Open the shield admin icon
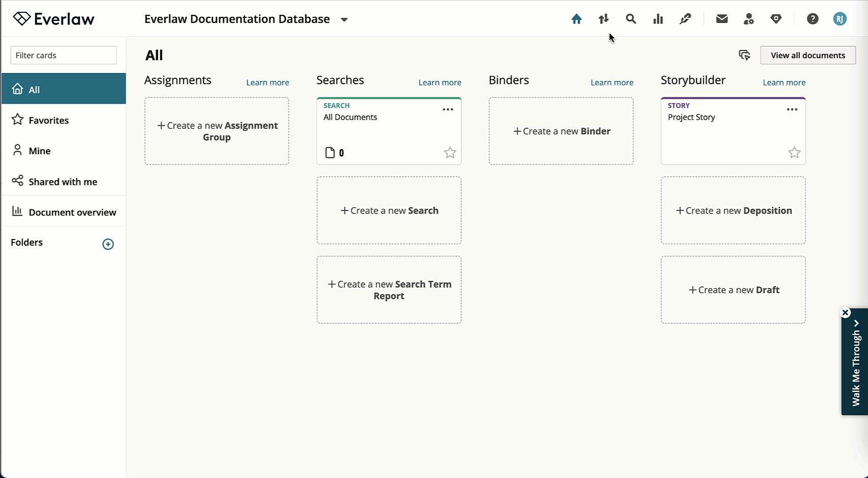Screen dimensions: 868x478 [x=776, y=19]
